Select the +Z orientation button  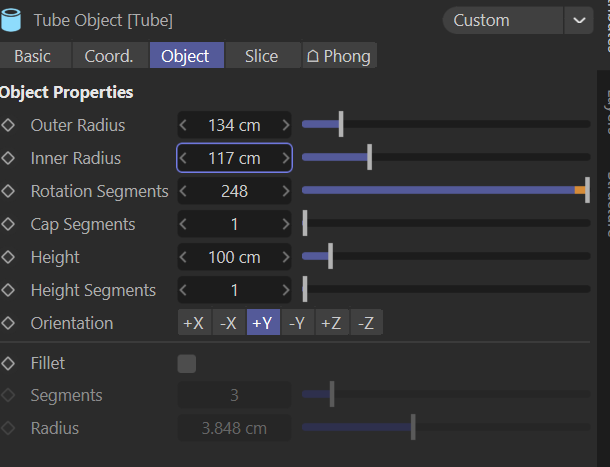click(x=331, y=323)
